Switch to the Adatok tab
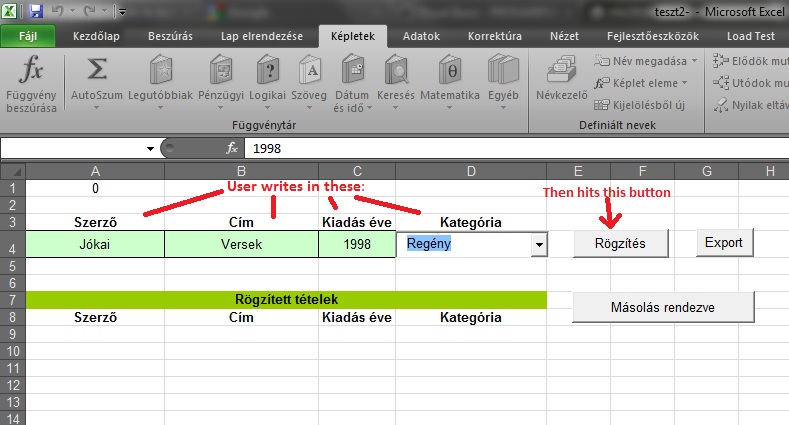The image size is (789, 425). 421,36
